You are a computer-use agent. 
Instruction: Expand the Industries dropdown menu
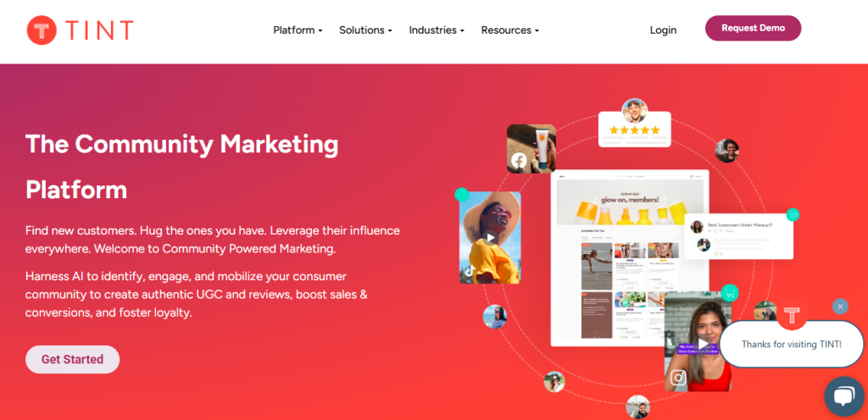click(437, 30)
